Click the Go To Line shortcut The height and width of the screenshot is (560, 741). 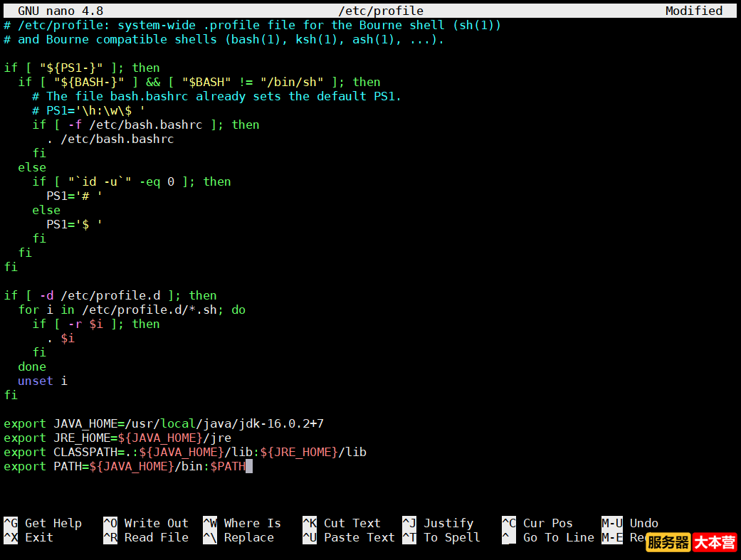548,537
